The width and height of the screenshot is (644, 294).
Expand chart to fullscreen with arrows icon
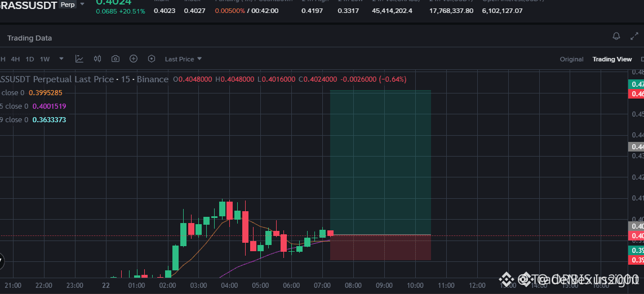[634, 36]
